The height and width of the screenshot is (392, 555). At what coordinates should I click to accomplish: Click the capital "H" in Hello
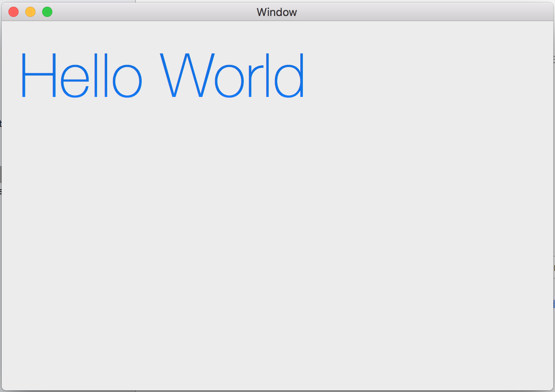(38, 75)
